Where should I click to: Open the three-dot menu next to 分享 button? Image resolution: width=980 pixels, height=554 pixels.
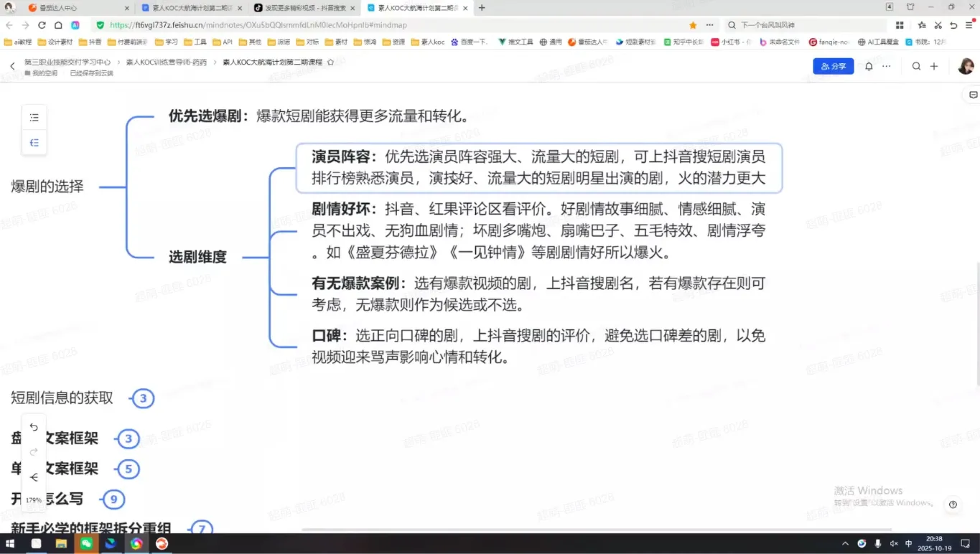[886, 65]
